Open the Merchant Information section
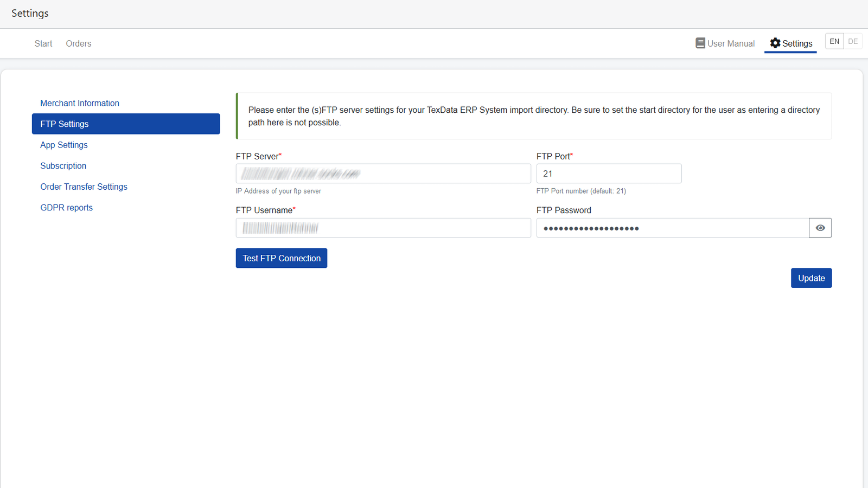 [x=80, y=103]
